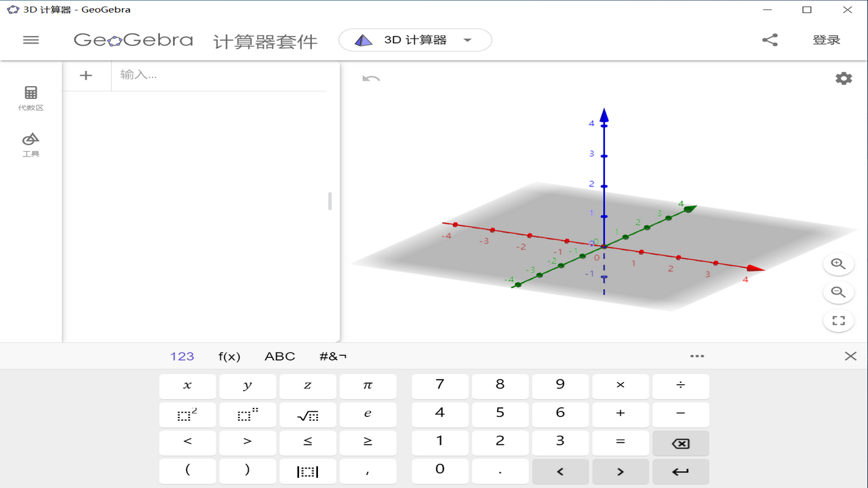Image resolution: width=868 pixels, height=488 pixels.
Task: Zoom in on the 3D graphics view
Action: [x=838, y=264]
